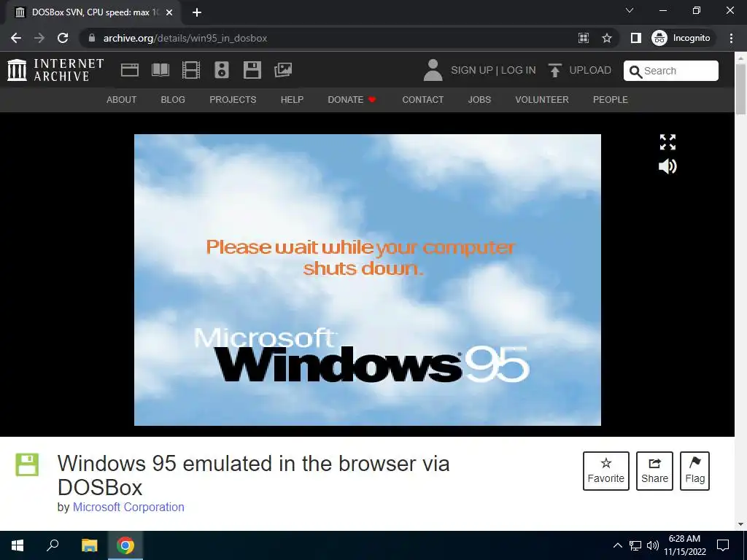
Task: Open the Software floppy disk icon
Action: click(x=252, y=70)
